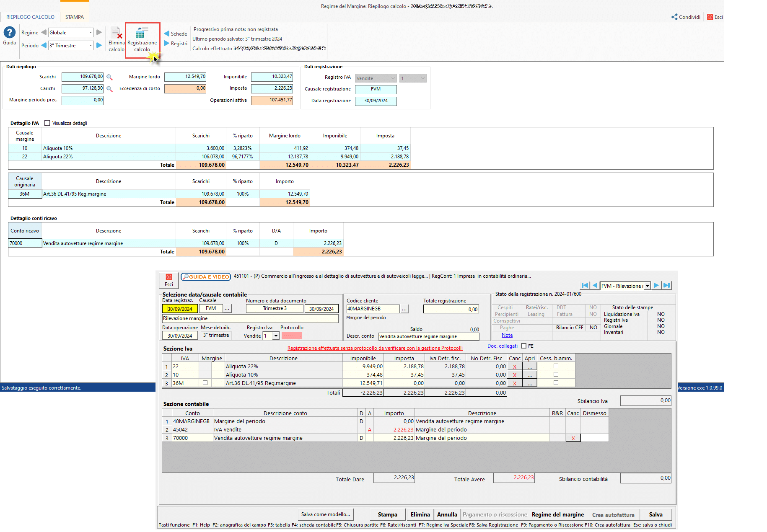Open Registri with blue right arrow
Screen dimensions: 767x532
[x=175, y=43]
